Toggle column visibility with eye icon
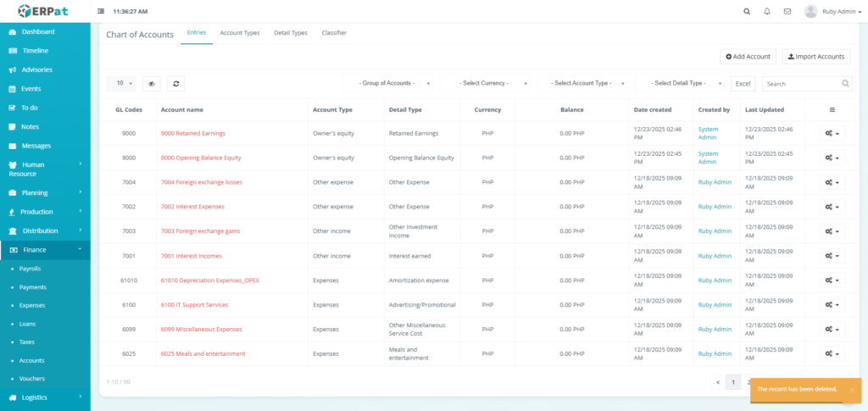The width and height of the screenshot is (868, 411). [152, 83]
